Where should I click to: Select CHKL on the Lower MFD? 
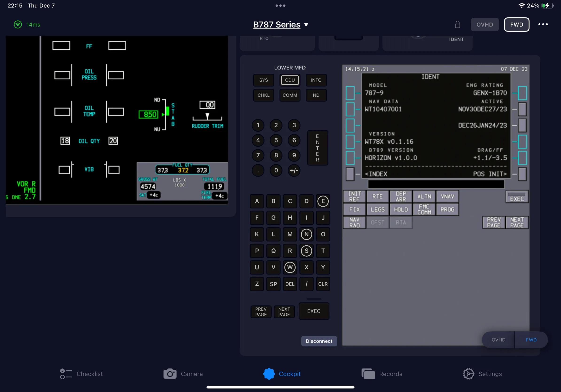coord(263,95)
